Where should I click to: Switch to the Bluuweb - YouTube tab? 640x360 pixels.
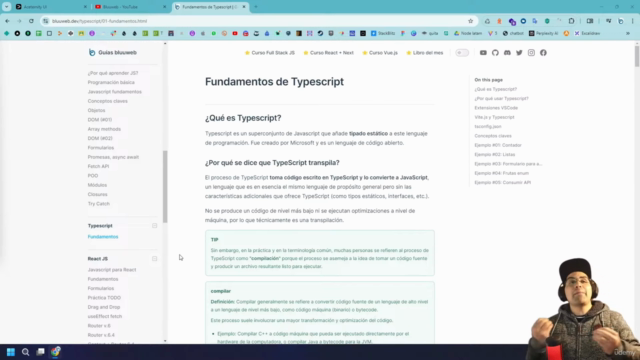130,7
